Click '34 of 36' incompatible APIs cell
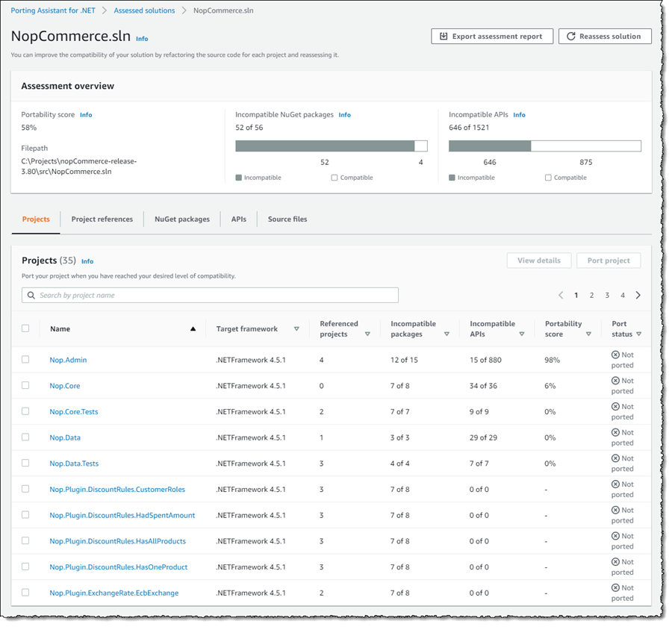 [483, 386]
